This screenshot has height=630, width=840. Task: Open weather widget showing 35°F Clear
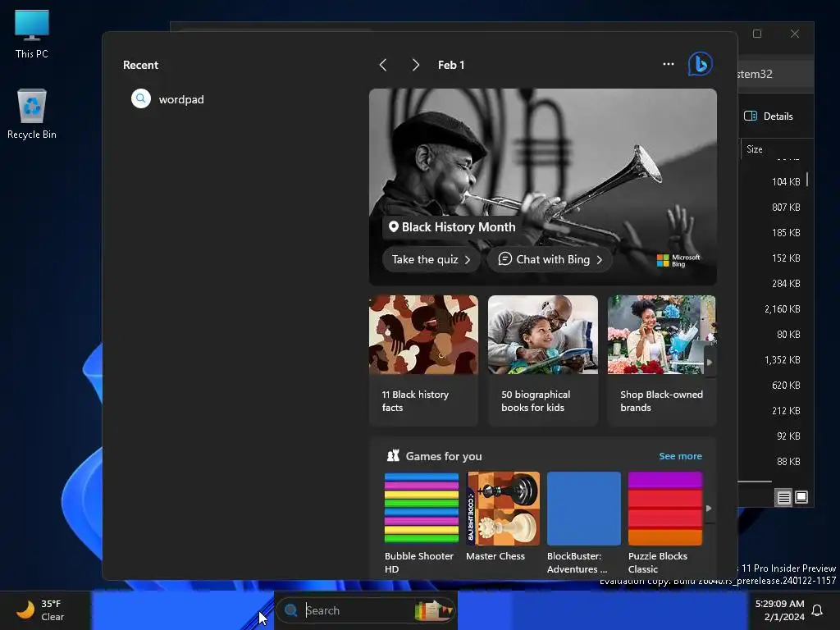click(x=41, y=610)
